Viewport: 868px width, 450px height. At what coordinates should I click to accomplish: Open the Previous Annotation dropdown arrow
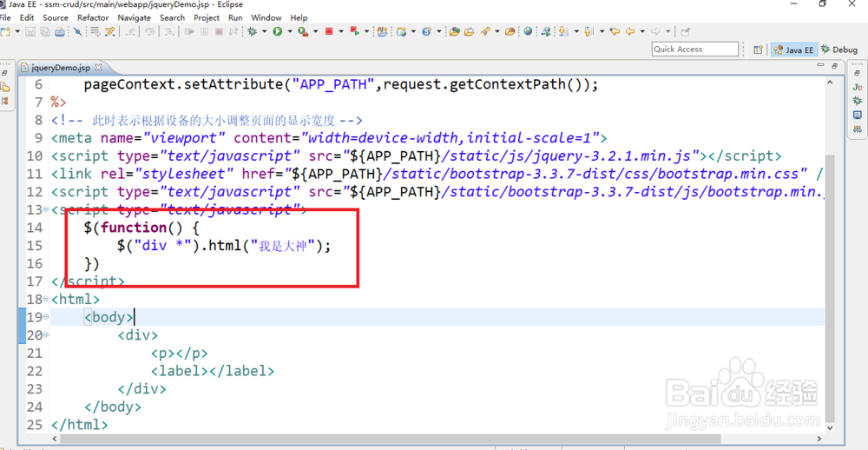(x=602, y=31)
